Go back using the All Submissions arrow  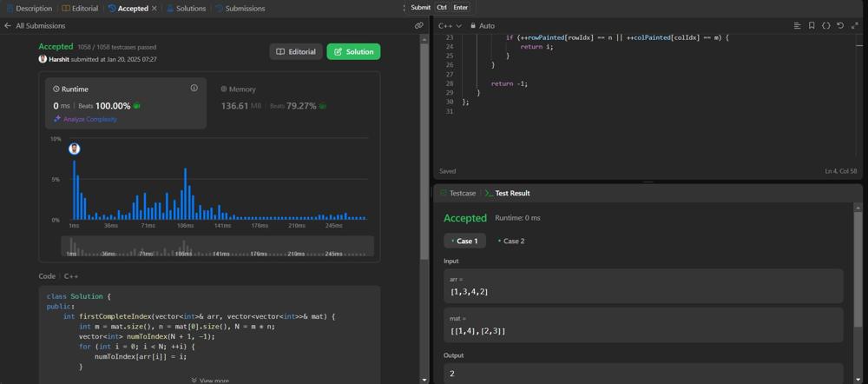pos(8,26)
